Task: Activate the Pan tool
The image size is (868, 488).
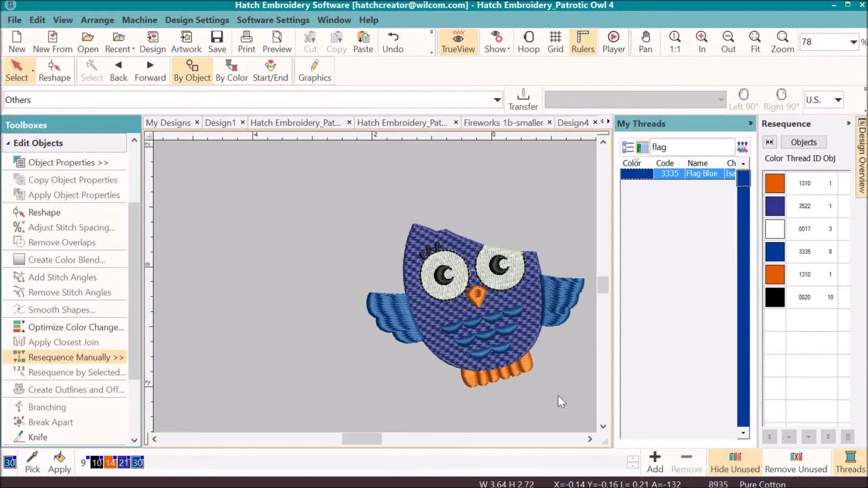Action: click(x=645, y=42)
